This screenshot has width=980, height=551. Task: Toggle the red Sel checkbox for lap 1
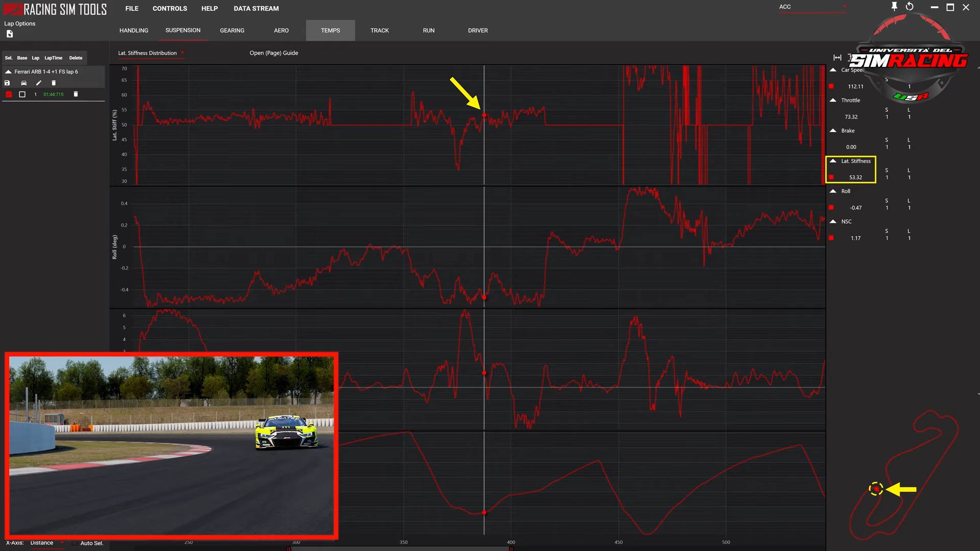8,94
